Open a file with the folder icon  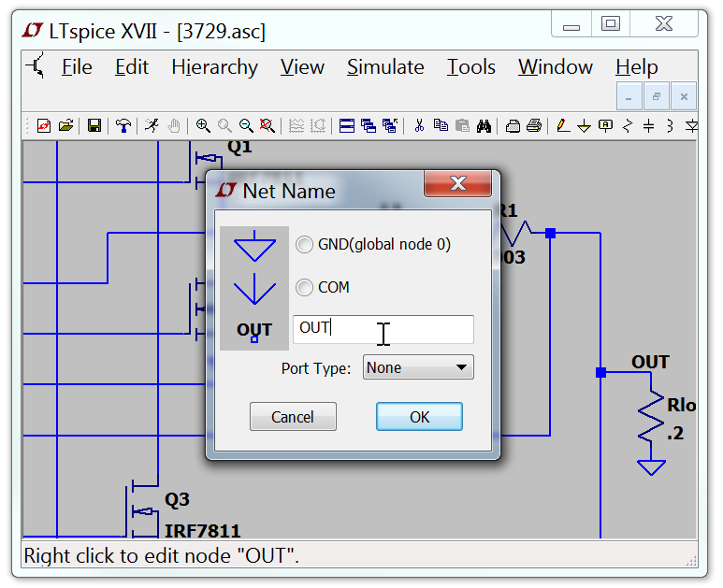[x=65, y=125]
